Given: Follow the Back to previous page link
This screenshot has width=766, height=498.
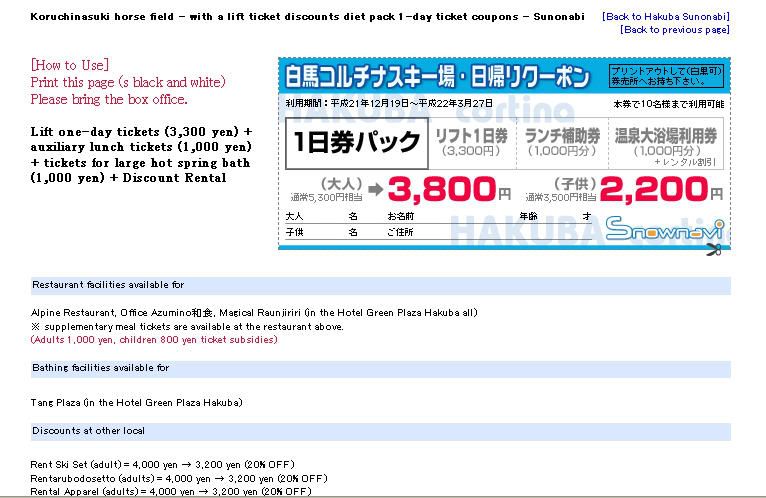Looking at the screenshot, I should [x=675, y=30].
